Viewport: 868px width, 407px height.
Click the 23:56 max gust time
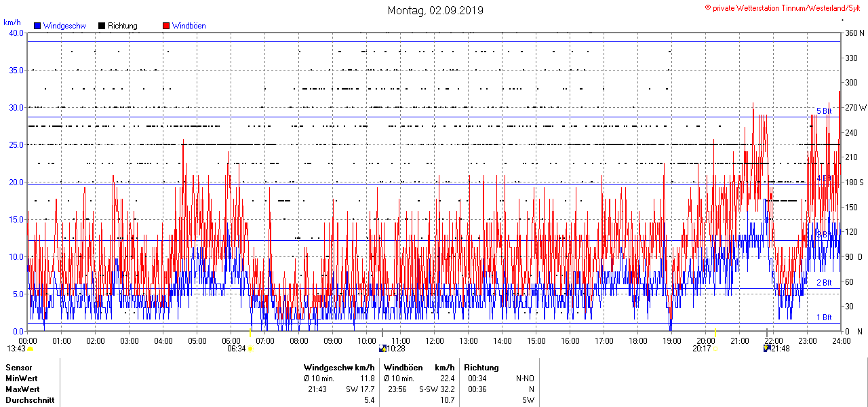pyautogui.click(x=397, y=389)
